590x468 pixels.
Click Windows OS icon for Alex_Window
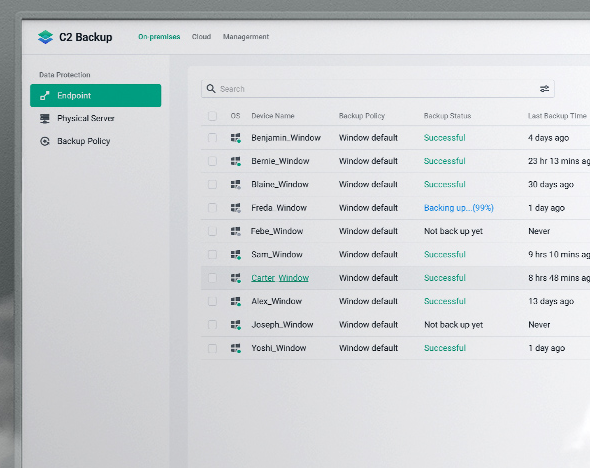tap(236, 301)
